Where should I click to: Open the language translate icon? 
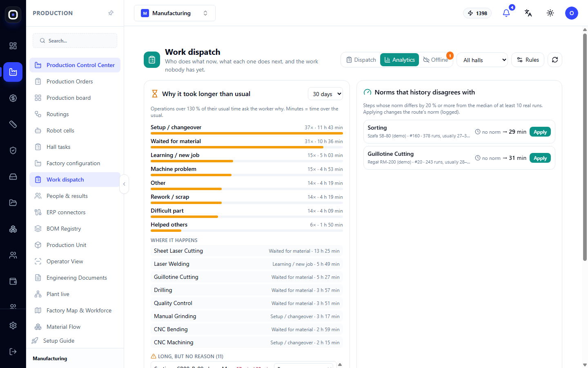tap(528, 13)
